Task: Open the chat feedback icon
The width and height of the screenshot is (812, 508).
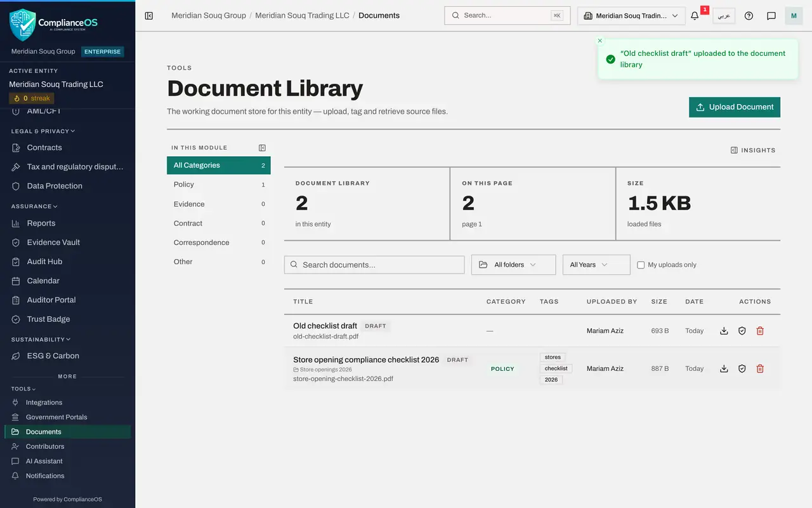Action: click(x=771, y=16)
